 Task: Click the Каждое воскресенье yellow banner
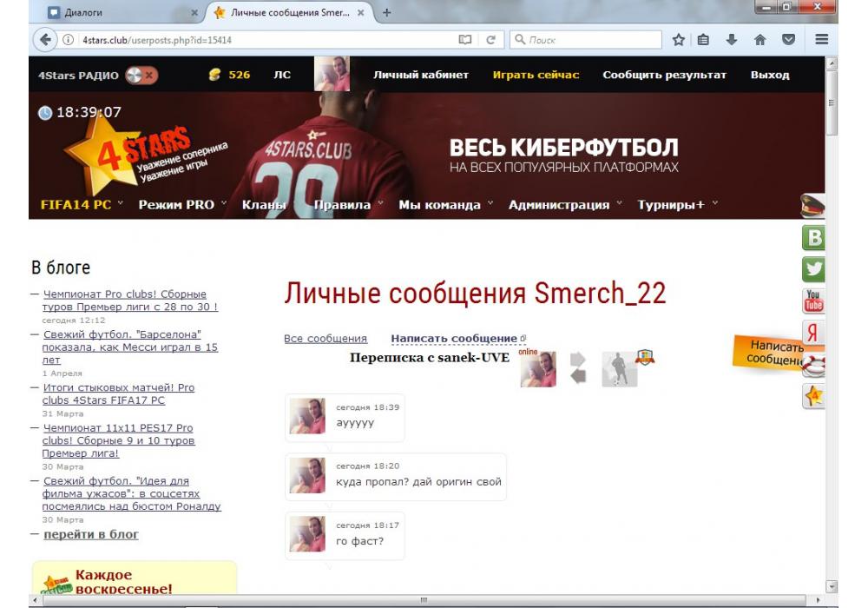pos(135,578)
